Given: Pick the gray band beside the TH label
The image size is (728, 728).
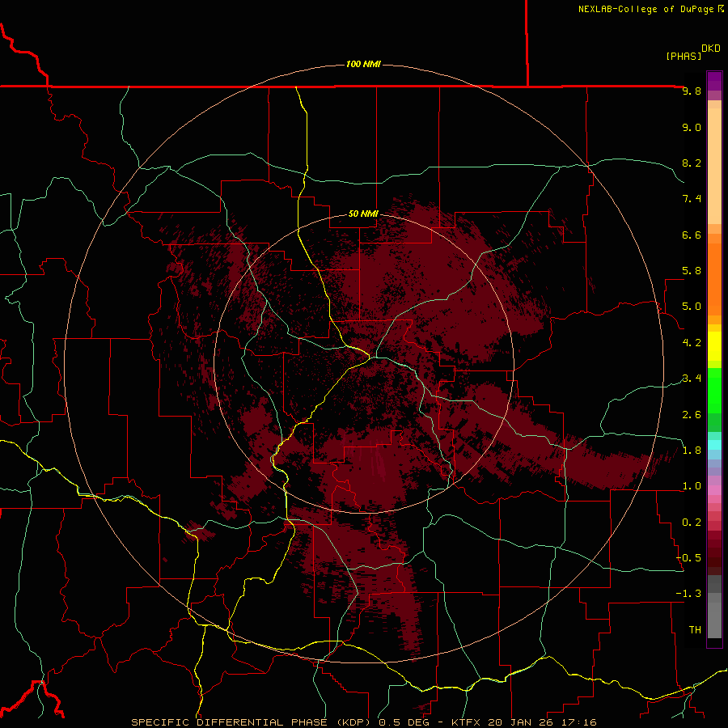Looking at the screenshot, I should coord(714,620).
